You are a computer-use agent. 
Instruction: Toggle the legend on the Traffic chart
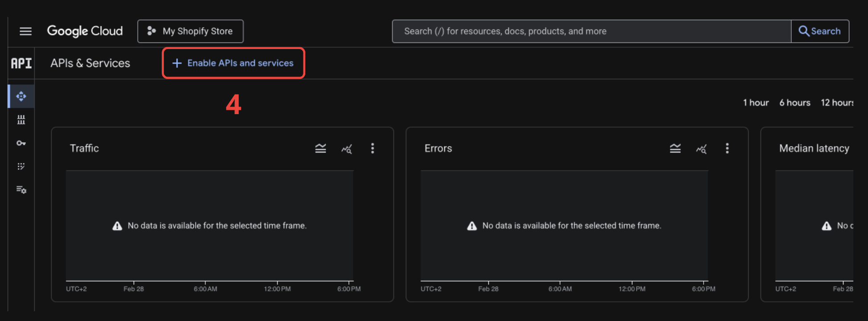(x=320, y=148)
